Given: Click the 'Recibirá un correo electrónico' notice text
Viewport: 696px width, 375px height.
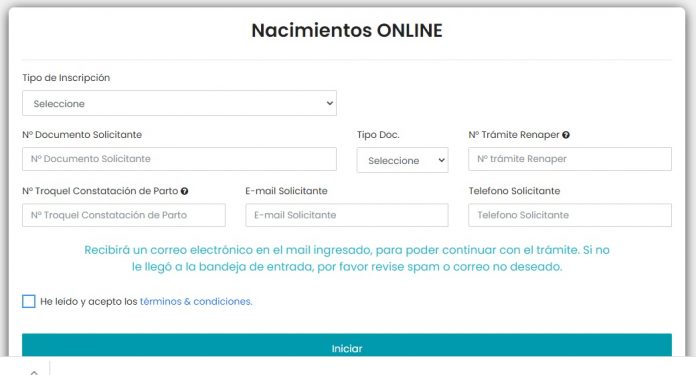Looking at the screenshot, I should 347,258.
